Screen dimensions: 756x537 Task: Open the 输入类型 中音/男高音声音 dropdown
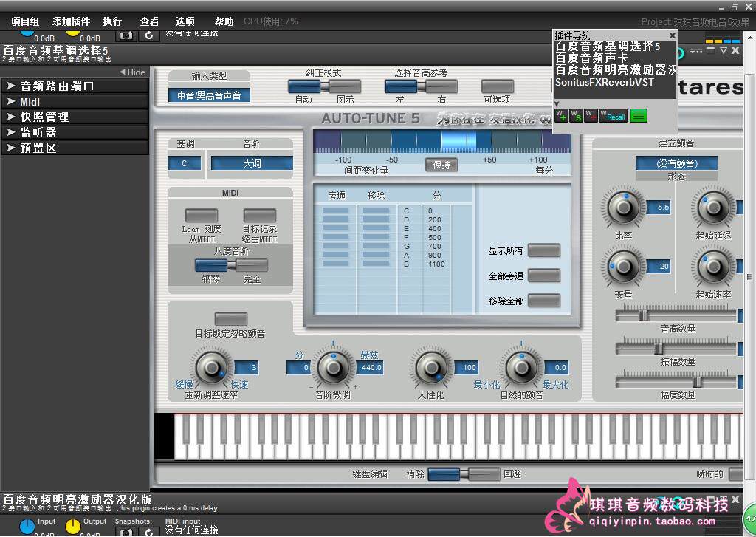pos(209,95)
